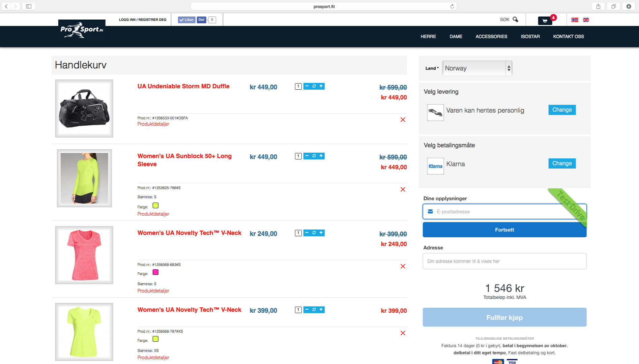Change the delivery method
639x364 pixels.
562,110
